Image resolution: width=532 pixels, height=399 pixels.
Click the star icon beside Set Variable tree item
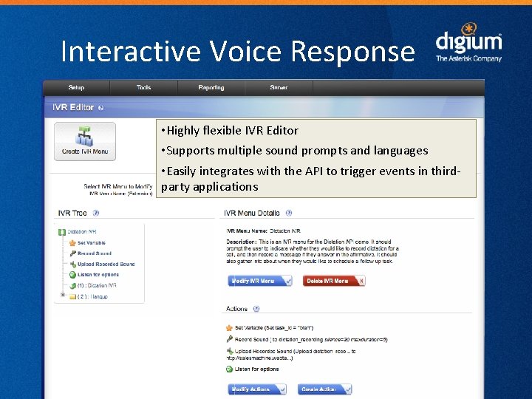point(72,243)
